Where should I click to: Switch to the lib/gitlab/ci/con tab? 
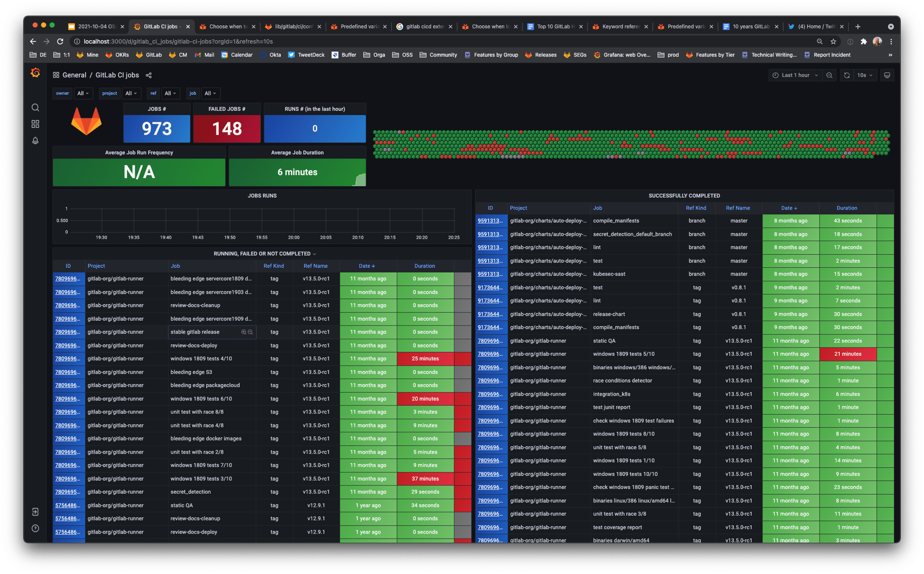[x=293, y=27]
